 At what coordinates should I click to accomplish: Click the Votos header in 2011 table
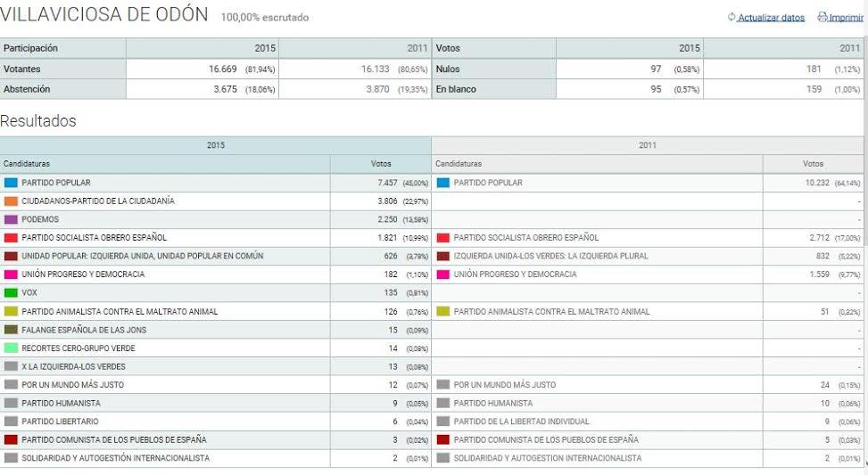coord(813,164)
